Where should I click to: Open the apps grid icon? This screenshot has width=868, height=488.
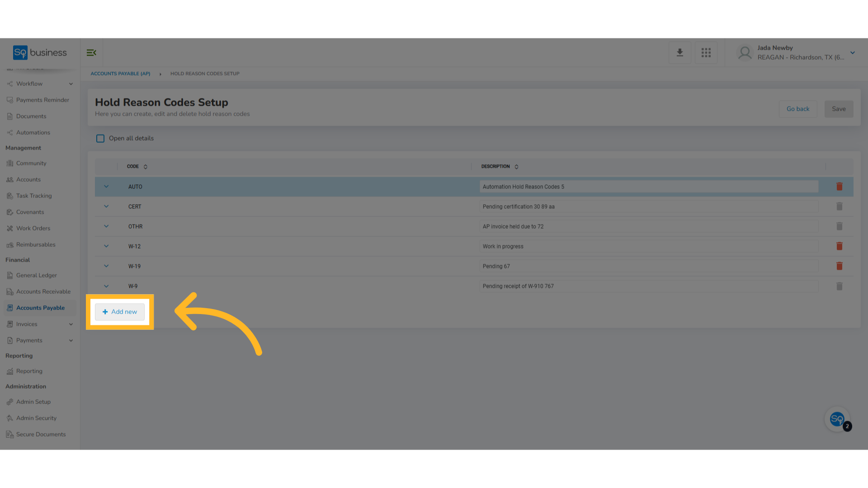click(x=706, y=53)
